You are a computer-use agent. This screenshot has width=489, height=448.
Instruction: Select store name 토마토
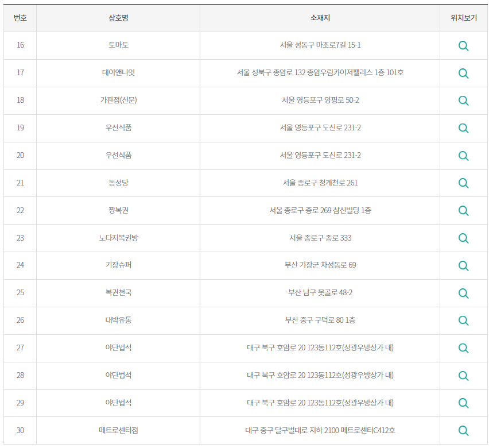118,45
